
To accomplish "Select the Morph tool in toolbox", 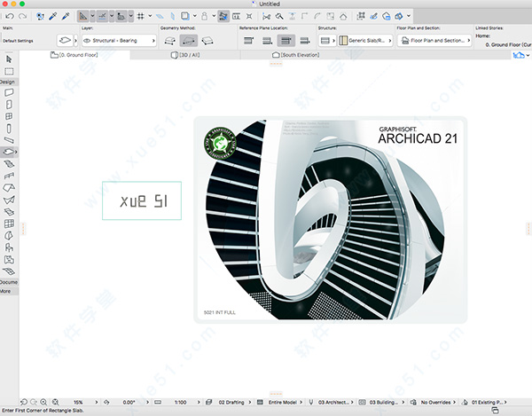I will point(9,235).
